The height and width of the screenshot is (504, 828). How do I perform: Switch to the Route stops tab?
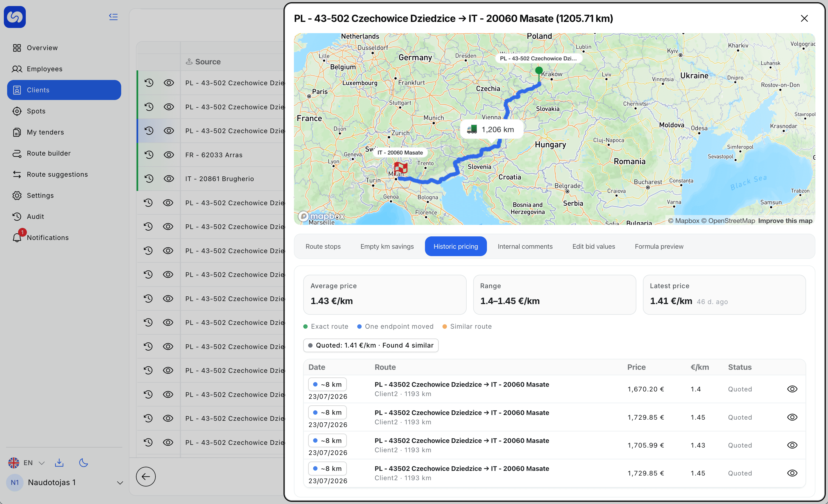point(323,247)
